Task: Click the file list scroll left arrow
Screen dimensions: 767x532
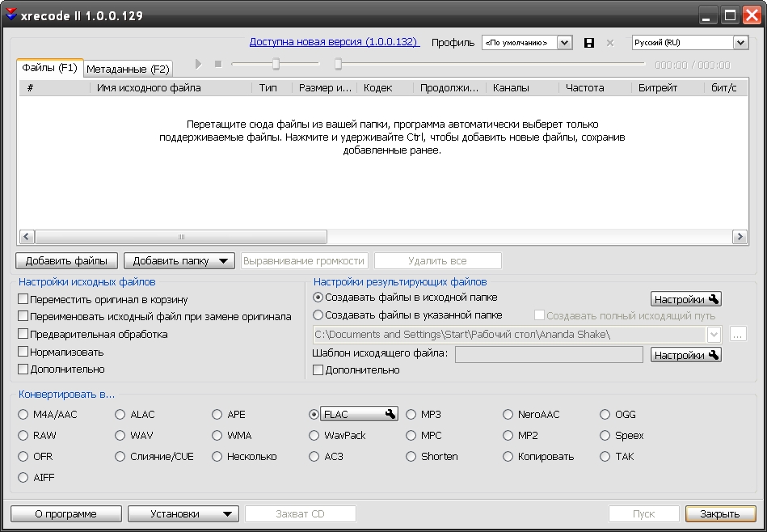Action: coord(27,237)
